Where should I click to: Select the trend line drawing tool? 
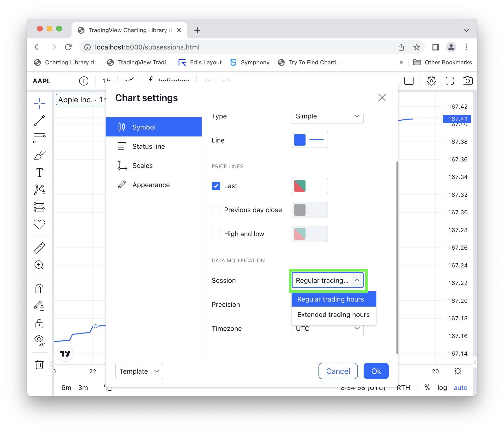[x=39, y=120]
